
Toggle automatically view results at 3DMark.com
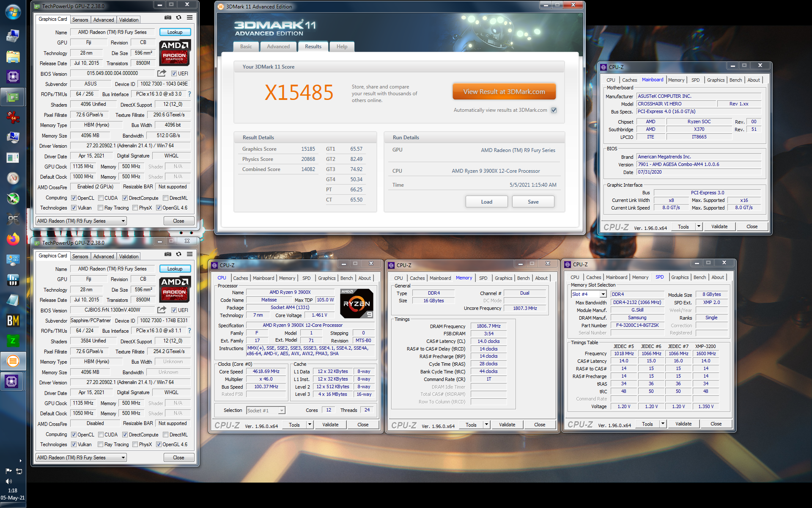[x=554, y=110]
